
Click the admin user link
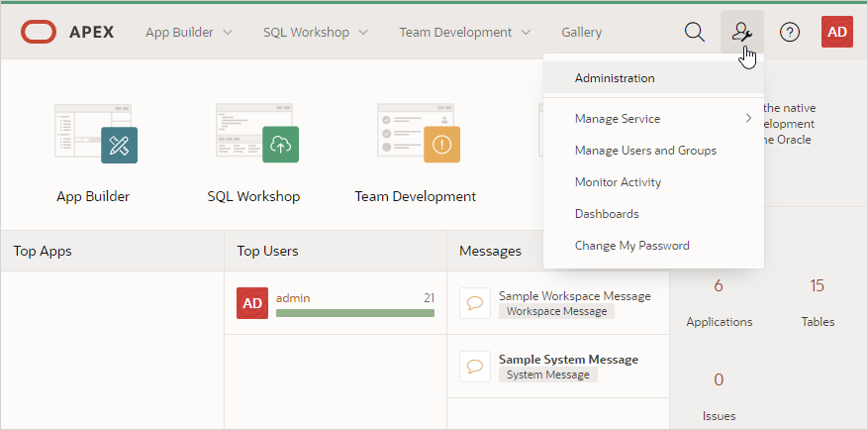point(293,298)
